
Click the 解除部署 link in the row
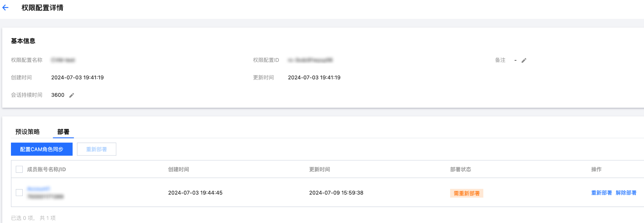(x=626, y=193)
